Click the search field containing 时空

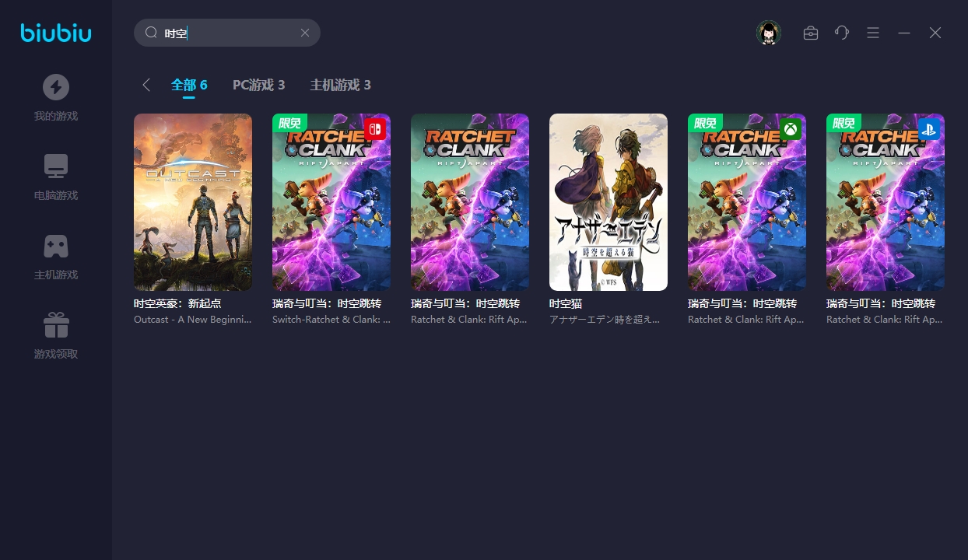227,33
